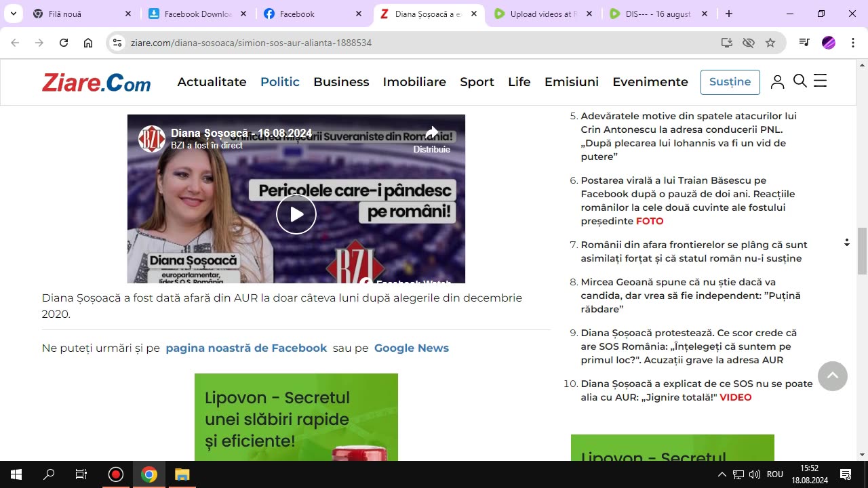The width and height of the screenshot is (868, 488).
Task: Open article on Traian Băsescu viral post
Action: [688, 201]
